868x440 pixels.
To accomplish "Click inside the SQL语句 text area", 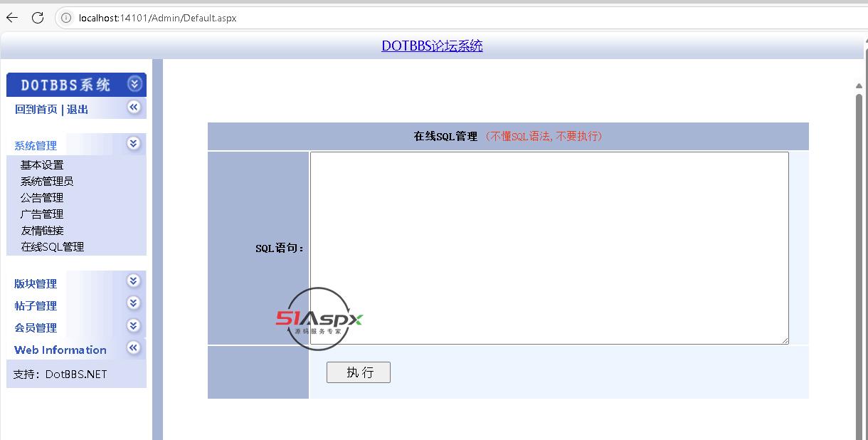I will 549,248.
